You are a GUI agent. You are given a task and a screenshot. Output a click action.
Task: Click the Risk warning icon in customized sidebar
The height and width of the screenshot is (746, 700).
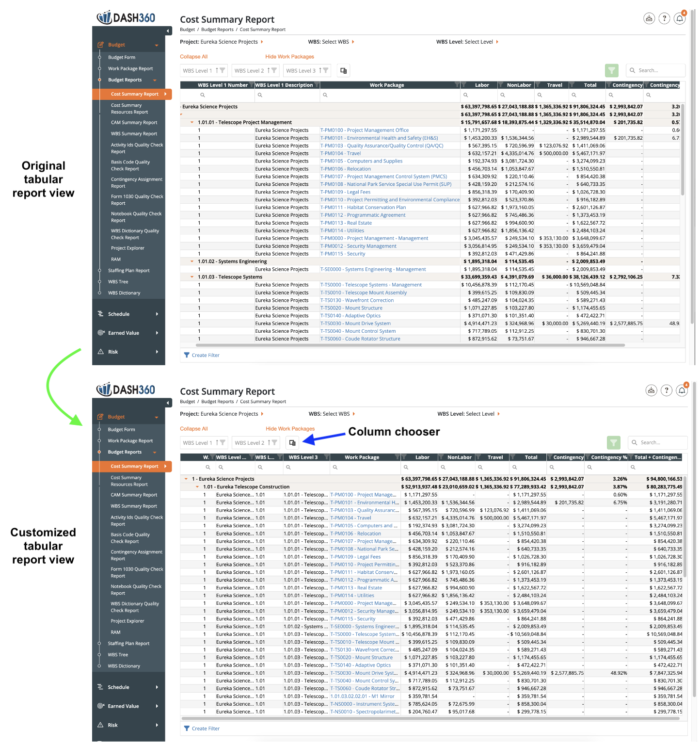100,725
